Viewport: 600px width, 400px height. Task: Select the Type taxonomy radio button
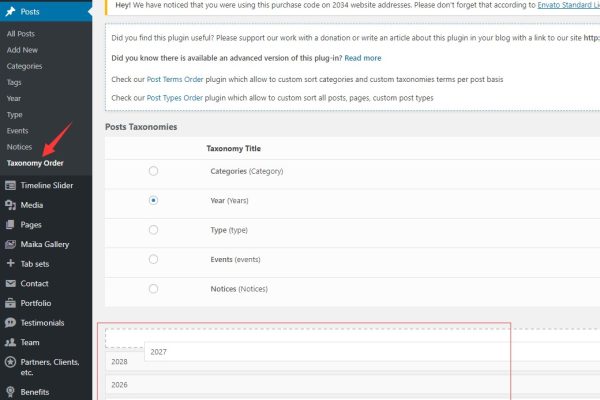tap(153, 229)
